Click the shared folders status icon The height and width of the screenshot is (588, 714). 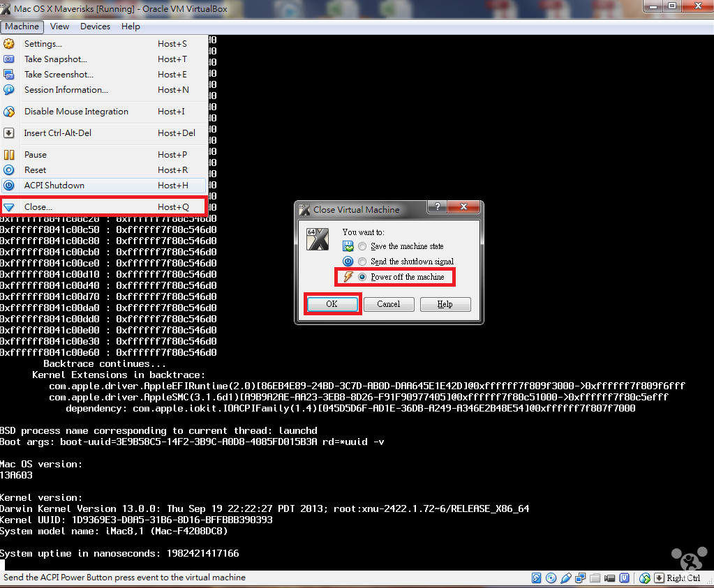click(x=595, y=578)
